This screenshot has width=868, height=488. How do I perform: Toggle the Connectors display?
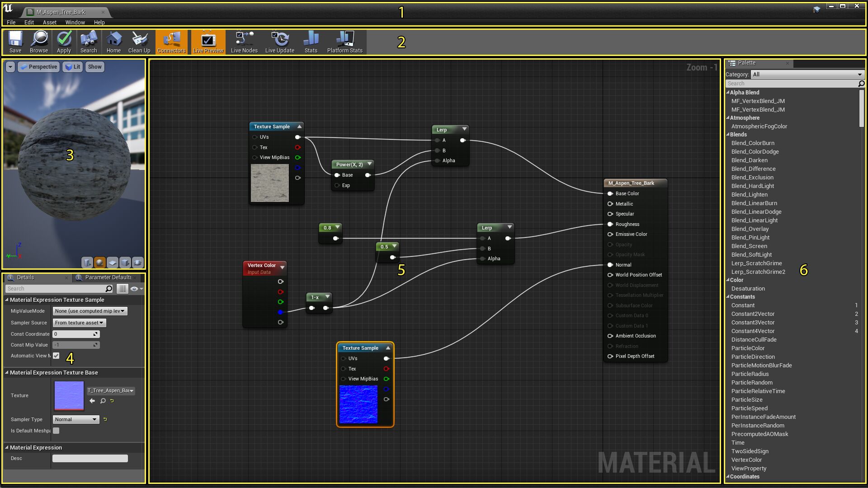[x=171, y=42]
